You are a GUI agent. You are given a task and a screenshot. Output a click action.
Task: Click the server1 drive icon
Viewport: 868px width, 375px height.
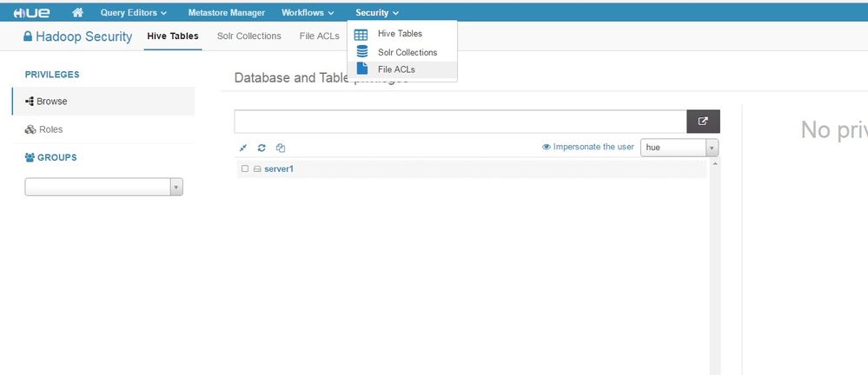[257, 169]
